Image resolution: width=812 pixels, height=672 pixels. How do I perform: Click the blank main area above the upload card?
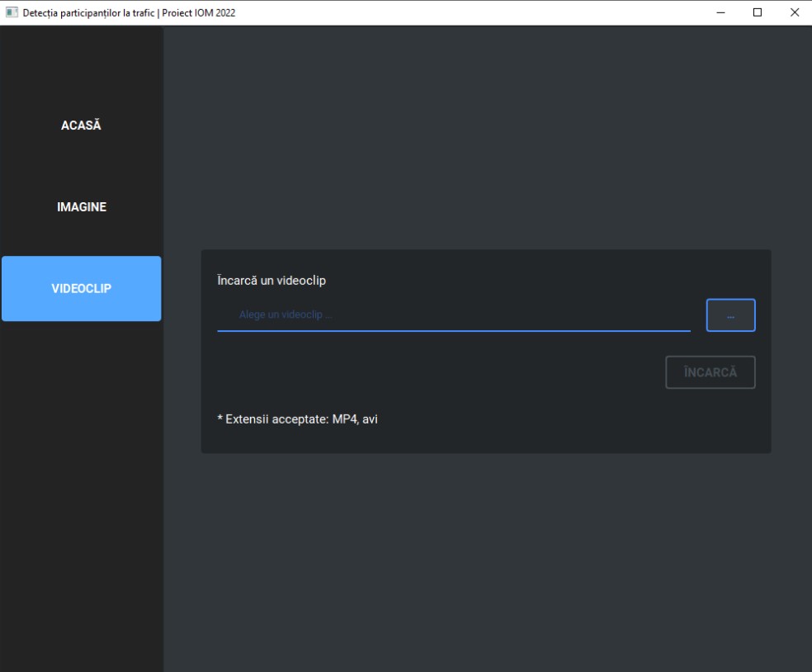point(487,140)
